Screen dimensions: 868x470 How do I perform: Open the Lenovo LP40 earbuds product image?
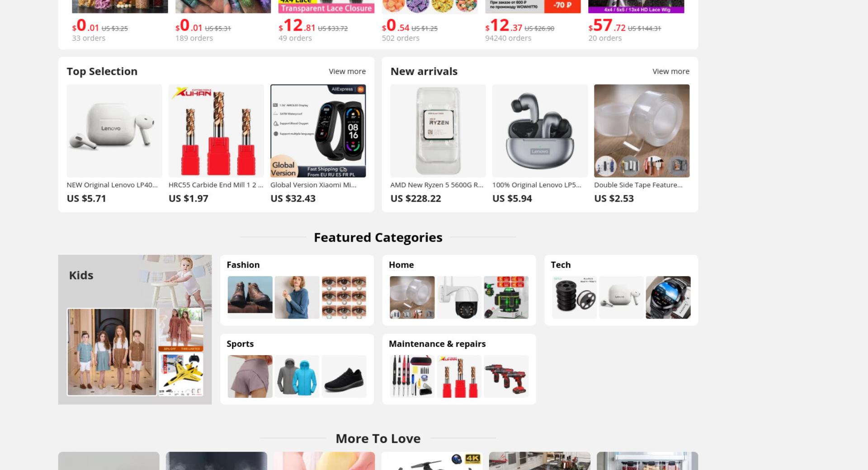(114, 131)
